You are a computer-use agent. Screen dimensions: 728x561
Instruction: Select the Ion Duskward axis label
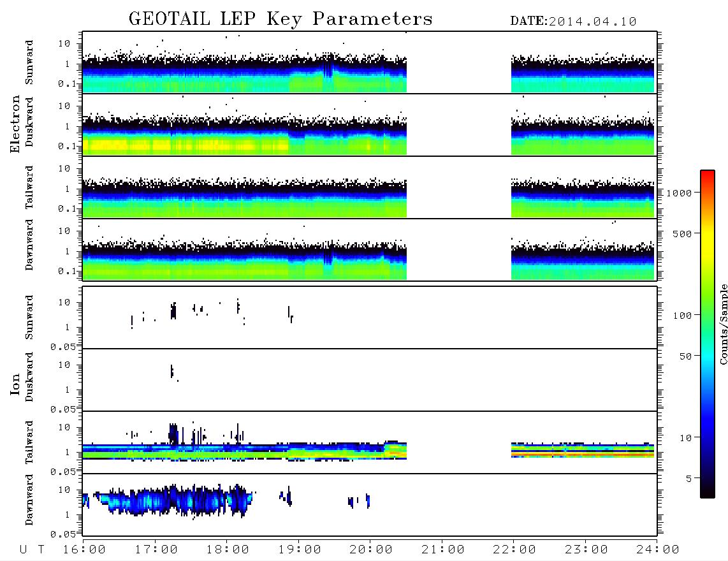tap(29, 377)
